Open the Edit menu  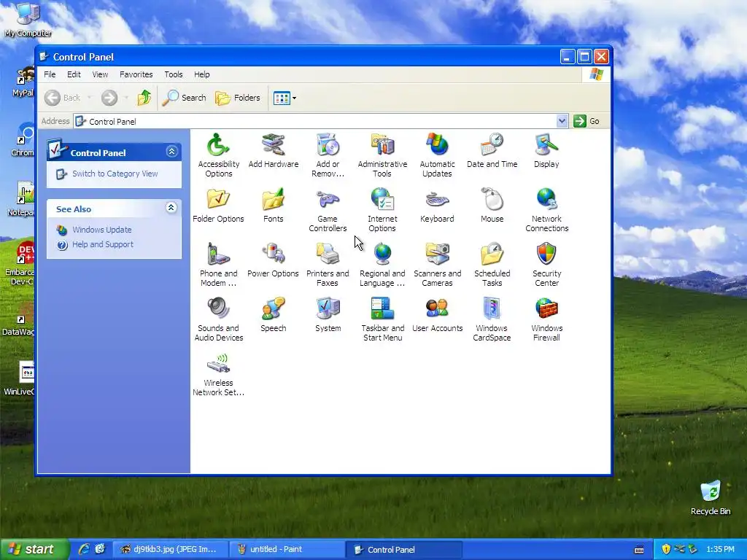pos(74,74)
